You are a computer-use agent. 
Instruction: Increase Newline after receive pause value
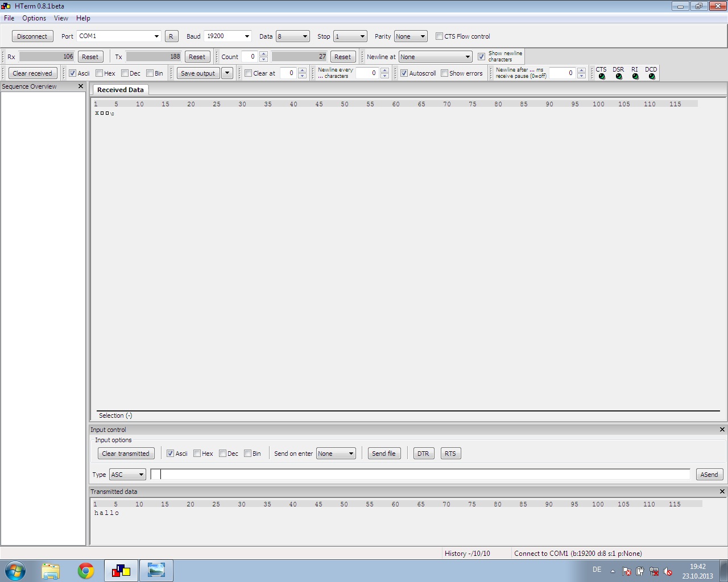tap(581, 70)
